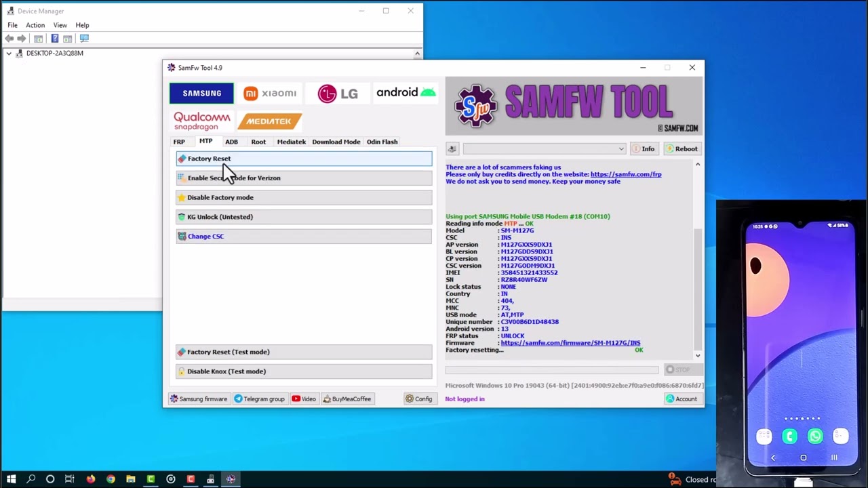Open Action menu in Device Manager
The height and width of the screenshot is (488, 868).
[x=35, y=25]
